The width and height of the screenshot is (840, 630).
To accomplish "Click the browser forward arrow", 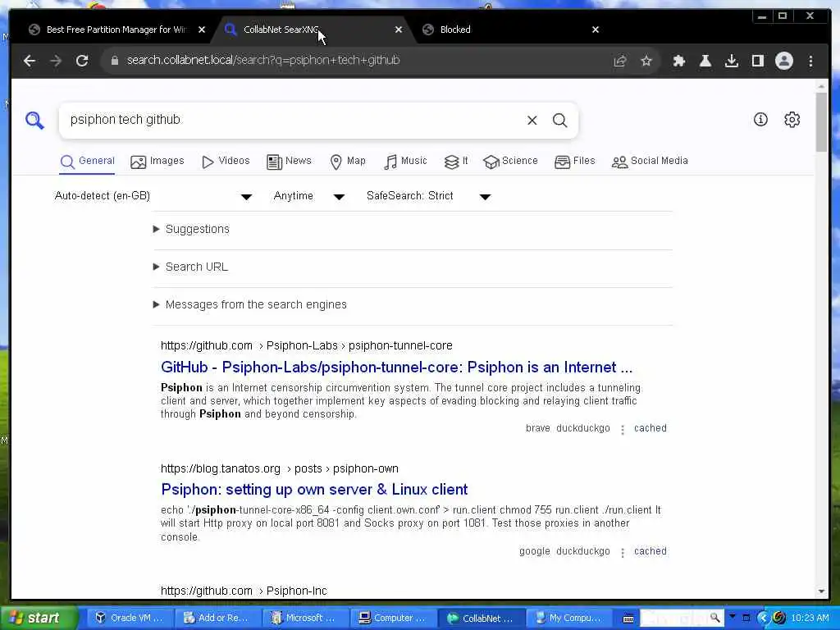I will click(x=56, y=61).
